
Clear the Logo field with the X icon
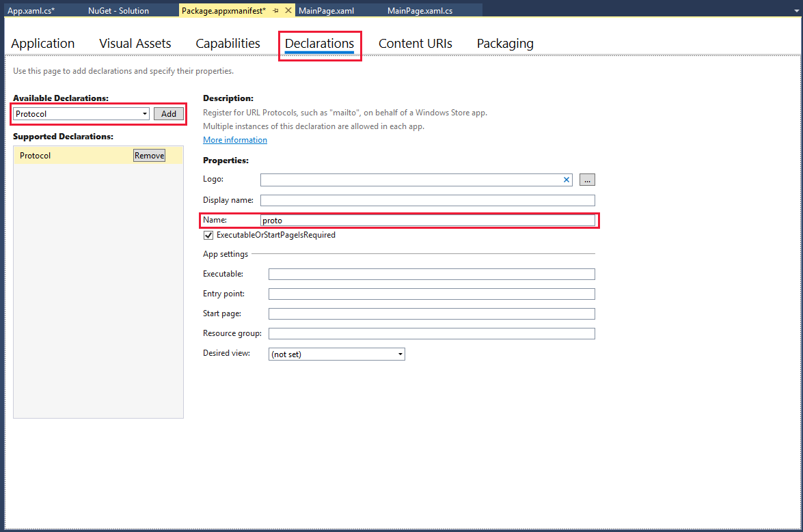567,180
